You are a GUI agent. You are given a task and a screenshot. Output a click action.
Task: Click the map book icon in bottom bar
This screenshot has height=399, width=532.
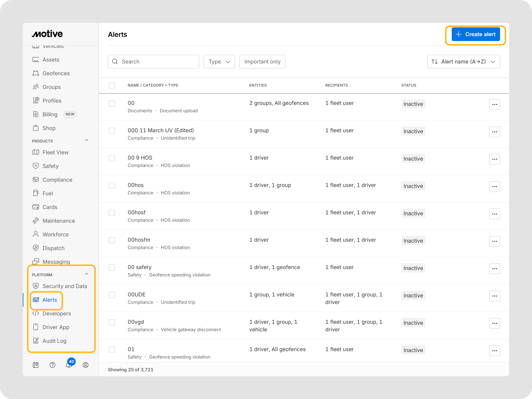click(x=36, y=365)
